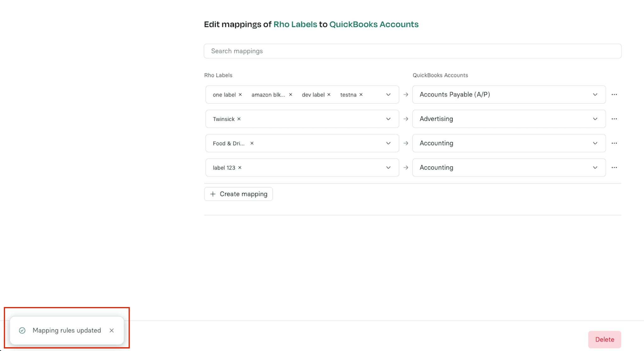Select the 'Twinsick' tag text
Viewport: 644px width, 351px height.
pos(224,119)
